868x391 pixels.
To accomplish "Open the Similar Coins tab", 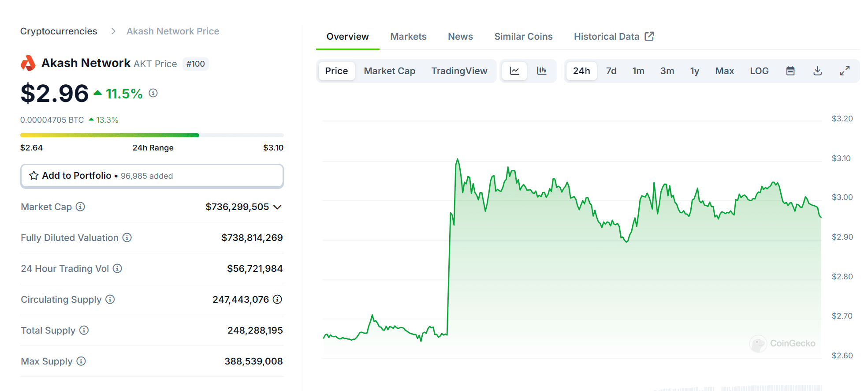I will coord(523,37).
